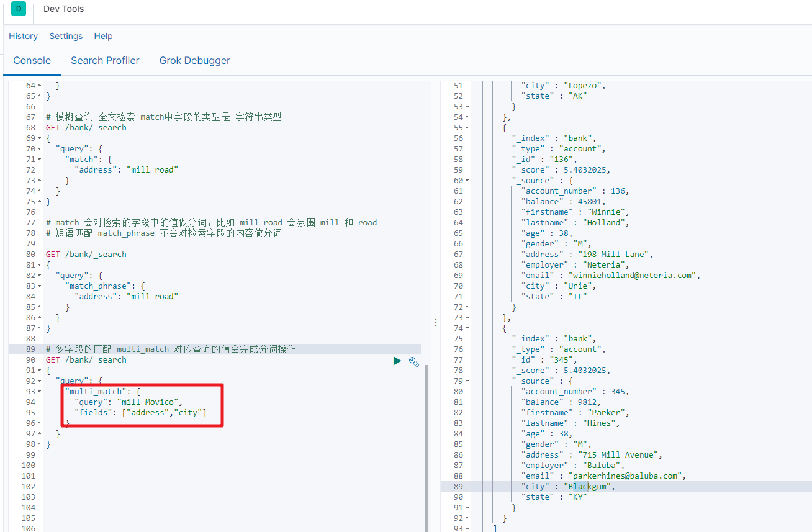Click the comment on editor line 67
Image resolution: width=812 pixels, height=532 pixels.
pos(164,117)
